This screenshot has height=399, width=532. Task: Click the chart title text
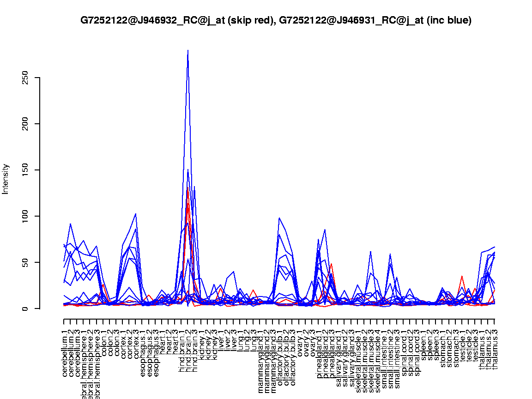pyautogui.click(x=276, y=20)
